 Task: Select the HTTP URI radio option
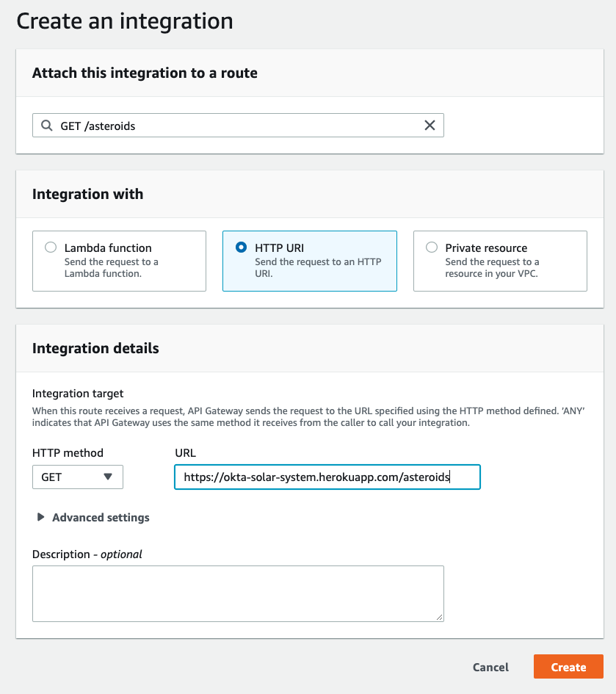(x=241, y=247)
